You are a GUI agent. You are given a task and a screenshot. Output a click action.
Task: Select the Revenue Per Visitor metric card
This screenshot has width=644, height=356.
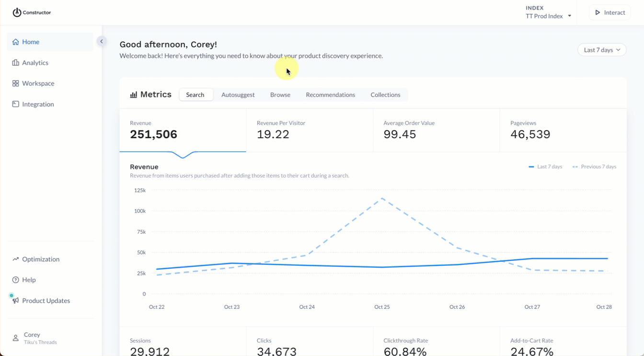click(x=310, y=131)
